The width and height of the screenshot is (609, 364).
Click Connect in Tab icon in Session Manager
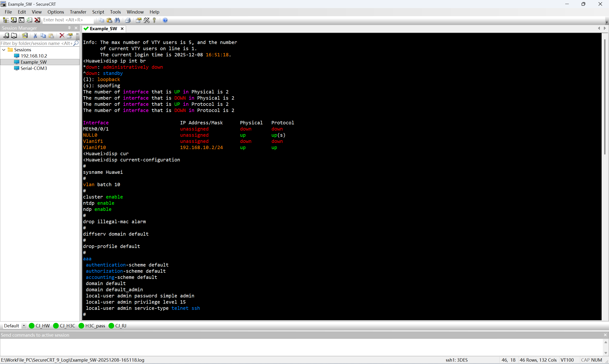pyautogui.click(x=14, y=36)
